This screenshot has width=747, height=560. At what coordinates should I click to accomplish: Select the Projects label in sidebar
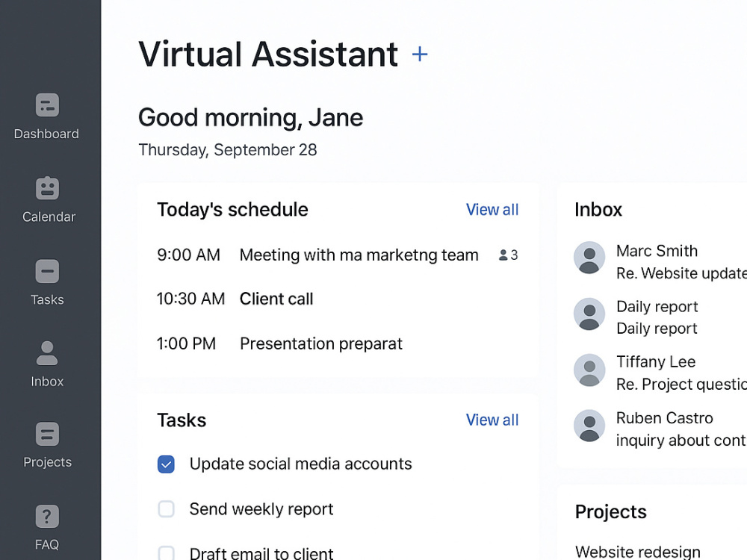(48, 462)
